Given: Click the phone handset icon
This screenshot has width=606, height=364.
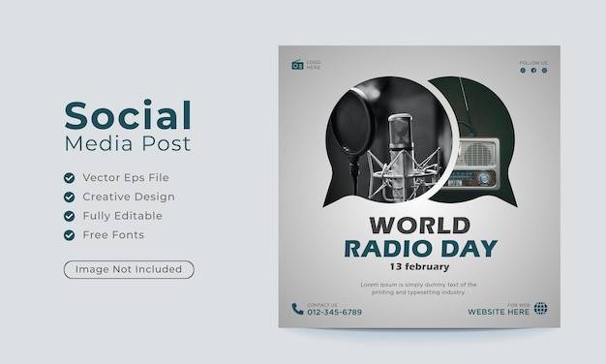Looking at the screenshot, I should click(297, 309).
